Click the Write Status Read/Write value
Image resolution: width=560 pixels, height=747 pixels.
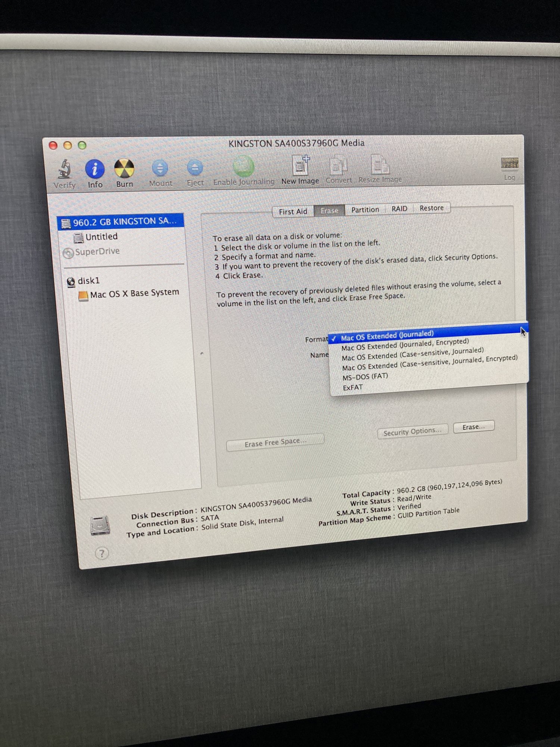pyautogui.click(x=414, y=498)
